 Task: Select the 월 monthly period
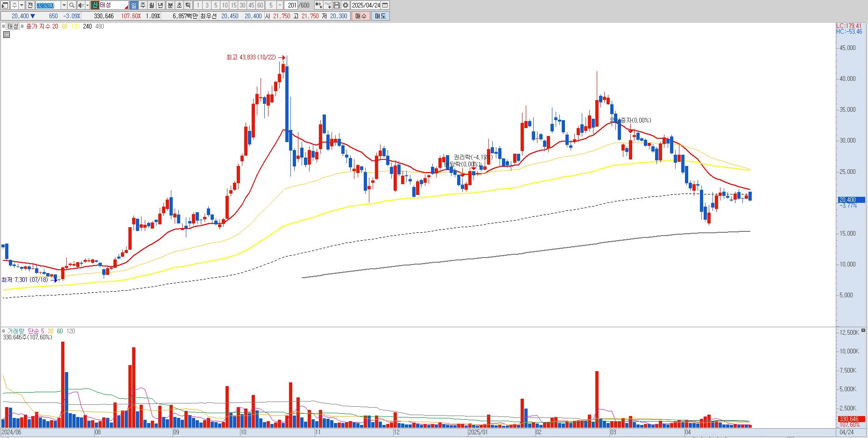point(152,5)
